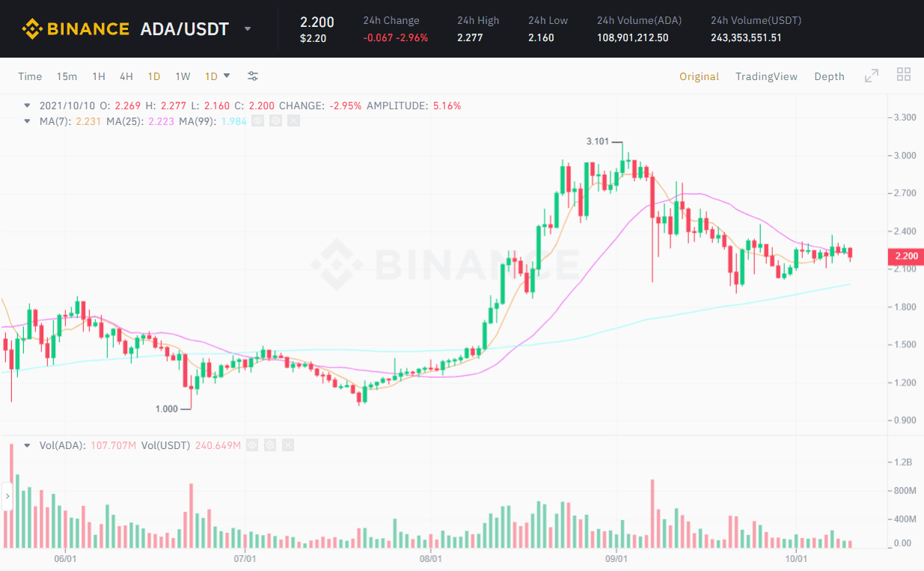Click the 24h Change value -0.067 -2.96%
924x571 pixels.
coord(395,37)
